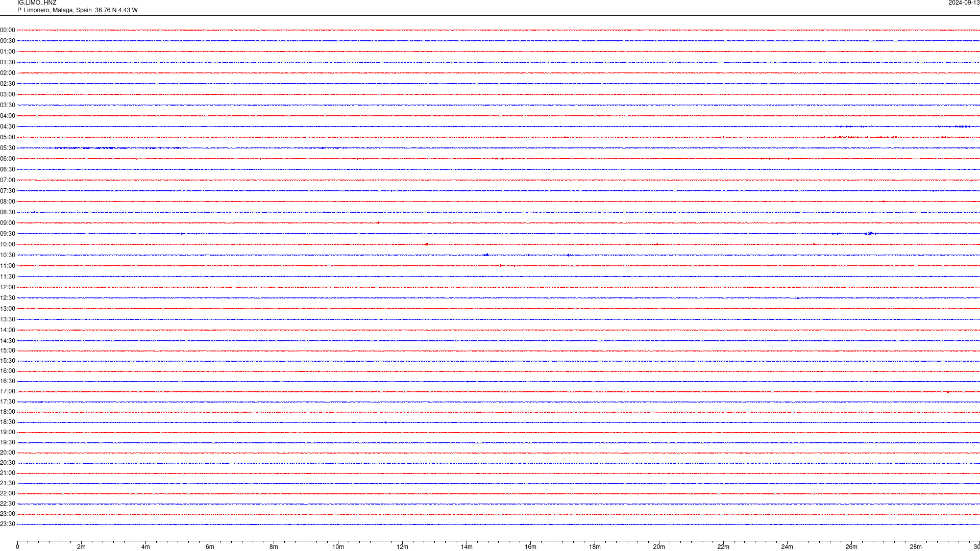Click the red spike near 29m on 17:00 trace

(948, 392)
